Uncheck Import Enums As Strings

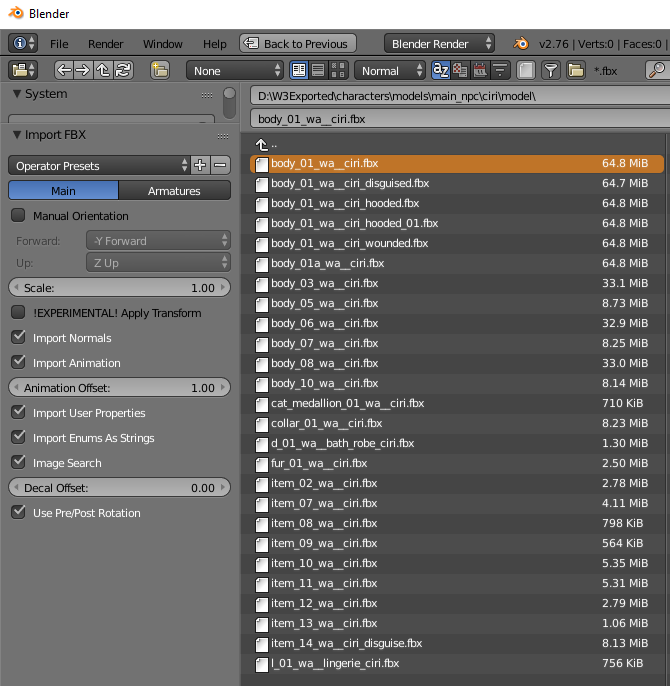pos(18,437)
